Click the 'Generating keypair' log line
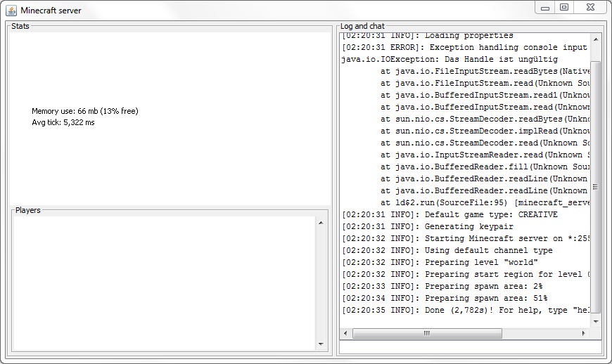Viewport: 612px width, 364px height. [428, 227]
